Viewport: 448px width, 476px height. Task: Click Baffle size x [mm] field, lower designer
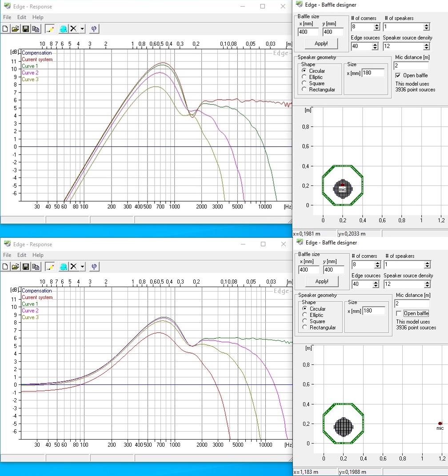point(309,270)
